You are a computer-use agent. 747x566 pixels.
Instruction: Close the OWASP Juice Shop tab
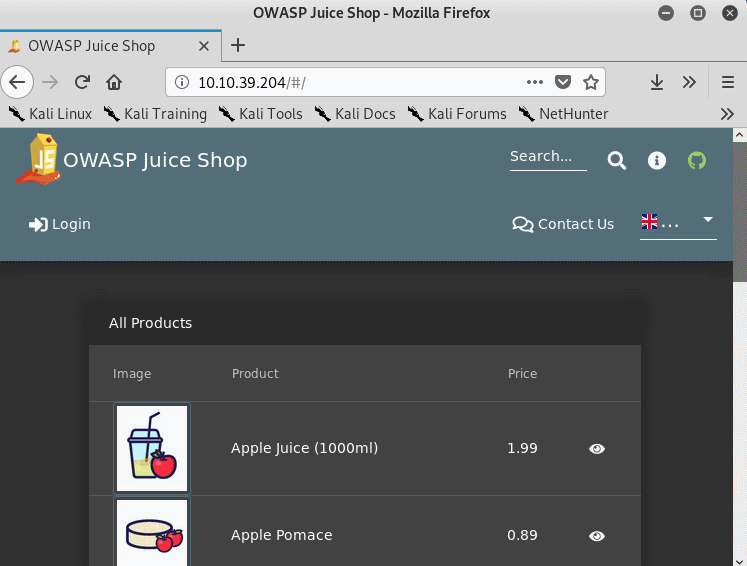203,46
